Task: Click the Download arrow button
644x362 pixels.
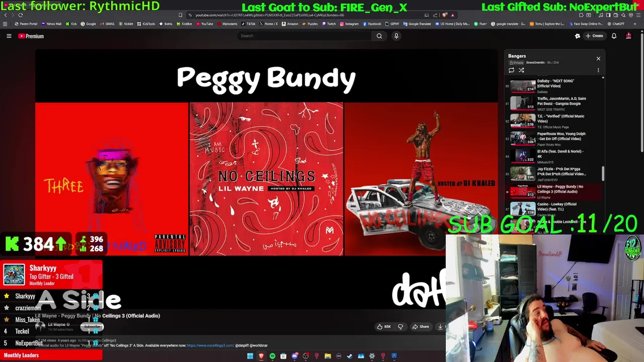Action: coord(440,327)
